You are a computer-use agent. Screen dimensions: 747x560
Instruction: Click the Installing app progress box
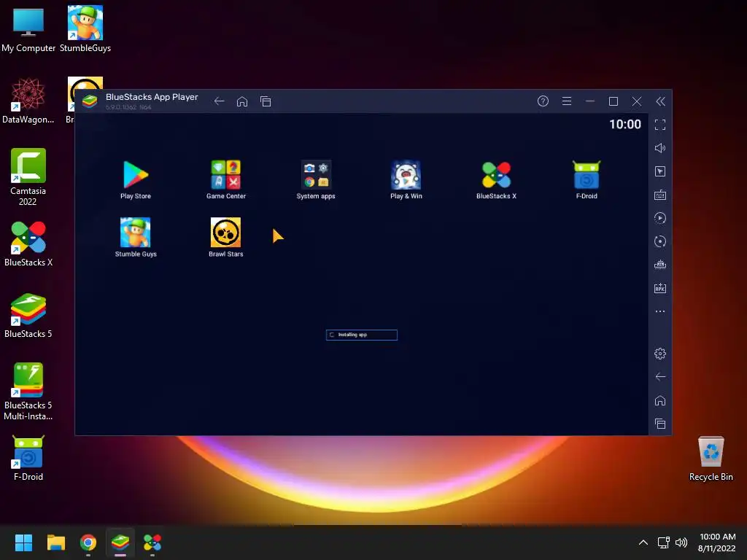pos(362,335)
